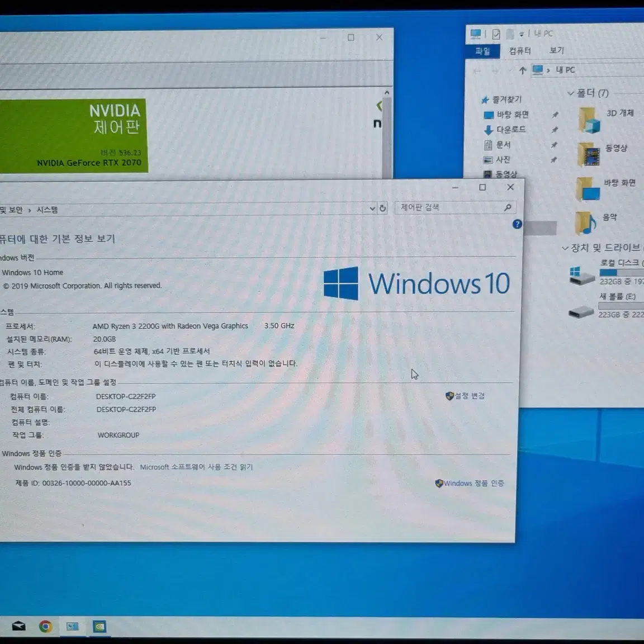Click the forward arrow in File Explorer

click(x=495, y=71)
